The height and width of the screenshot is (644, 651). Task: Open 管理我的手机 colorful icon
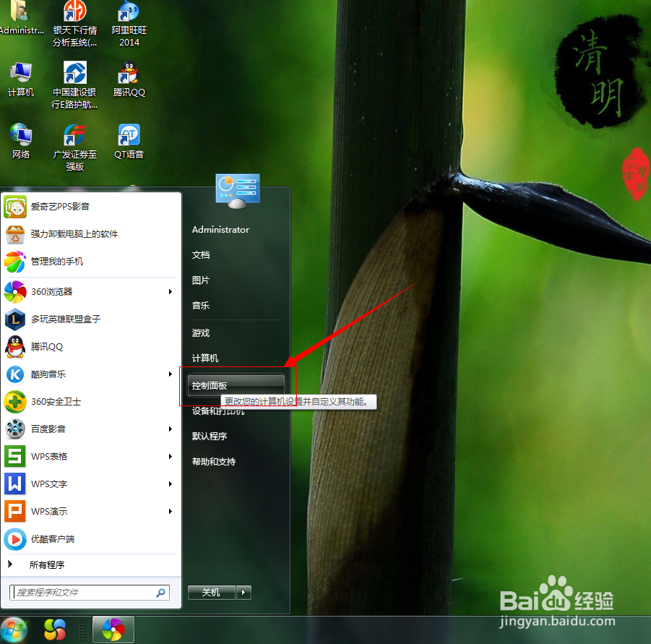[15, 262]
